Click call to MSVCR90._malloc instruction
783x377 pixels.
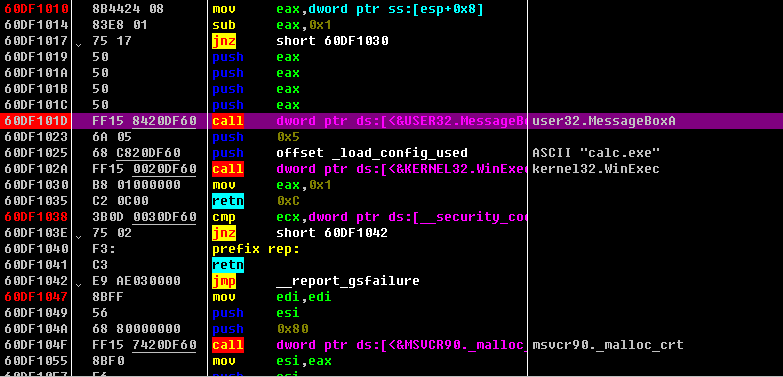coord(369,345)
